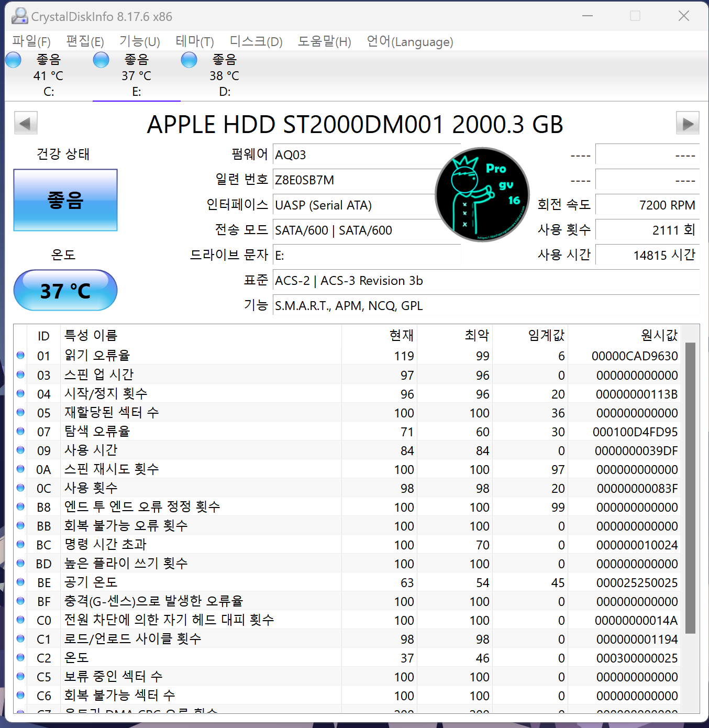Select the 탐색 오류율 attribute row
709x728 pixels.
pyautogui.click(x=348, y=432)
